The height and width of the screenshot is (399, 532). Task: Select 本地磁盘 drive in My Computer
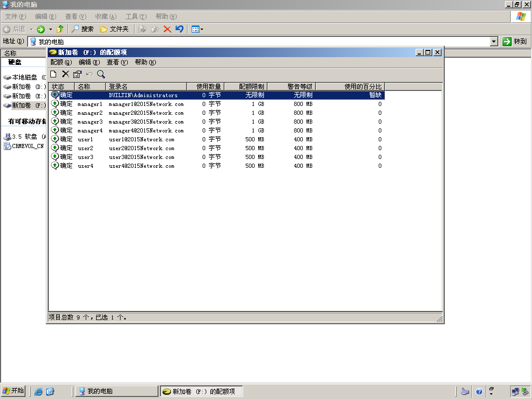tap(24, 77)
